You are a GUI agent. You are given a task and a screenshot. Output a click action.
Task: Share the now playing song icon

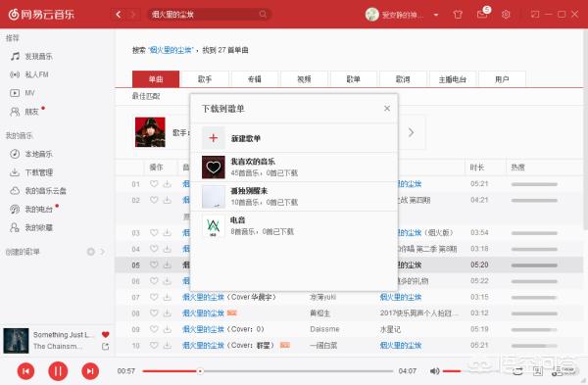point(106,347)
